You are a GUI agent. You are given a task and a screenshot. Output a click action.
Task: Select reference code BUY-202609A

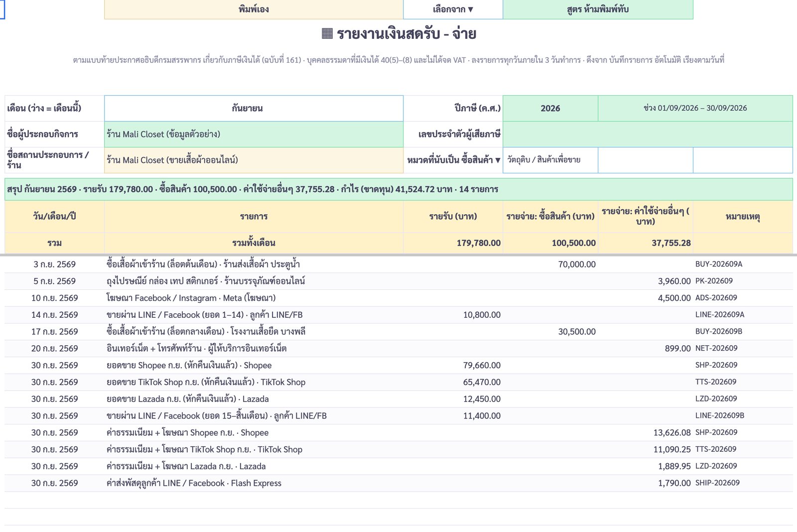coord(743,264)
